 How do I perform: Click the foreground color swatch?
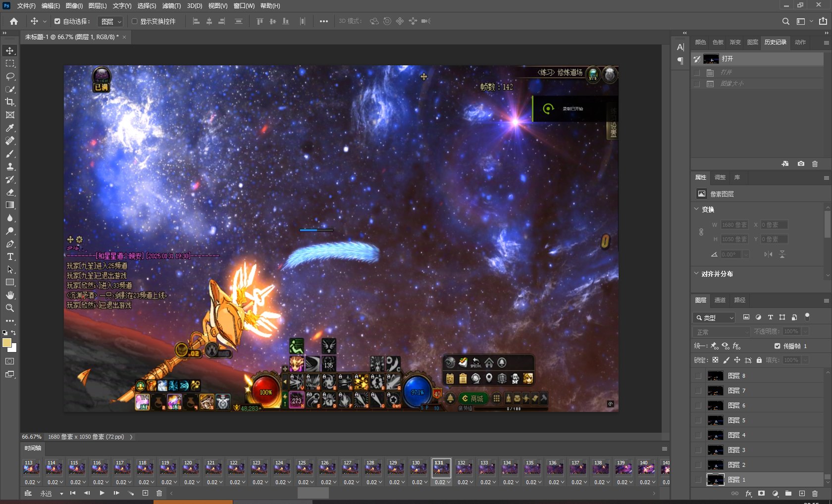click(7, 343)
